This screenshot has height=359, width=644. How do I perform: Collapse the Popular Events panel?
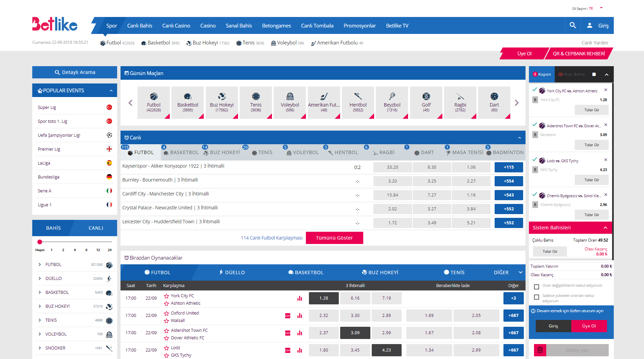tap(111, 91)
